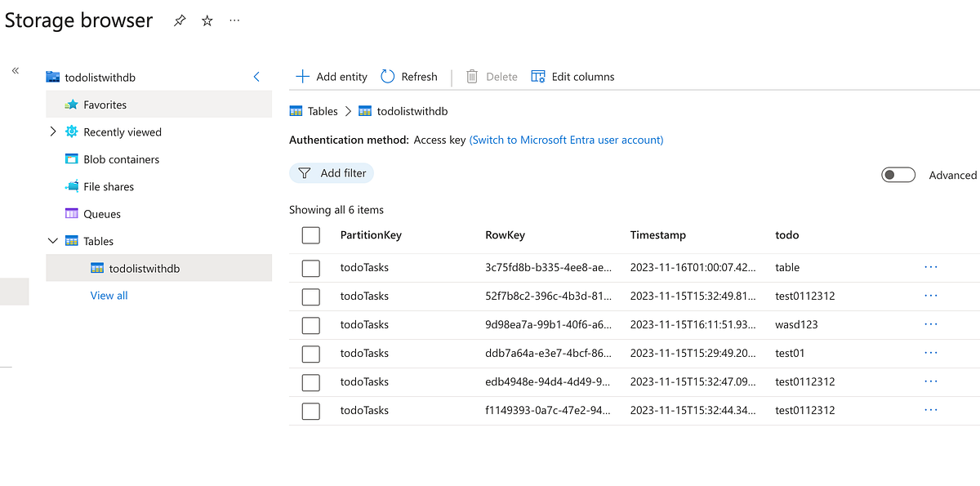Click the View all link
Image resolution: width=980 pixels, height=486 pixels.
pyautogui.click(x=109, y=295)
